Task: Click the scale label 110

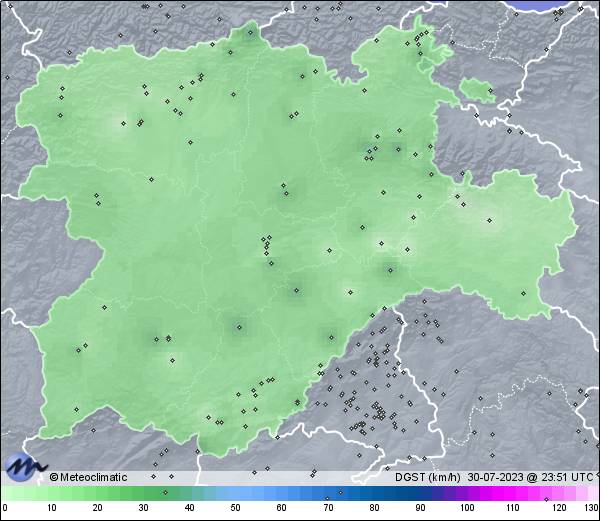Action: point(513,508)
